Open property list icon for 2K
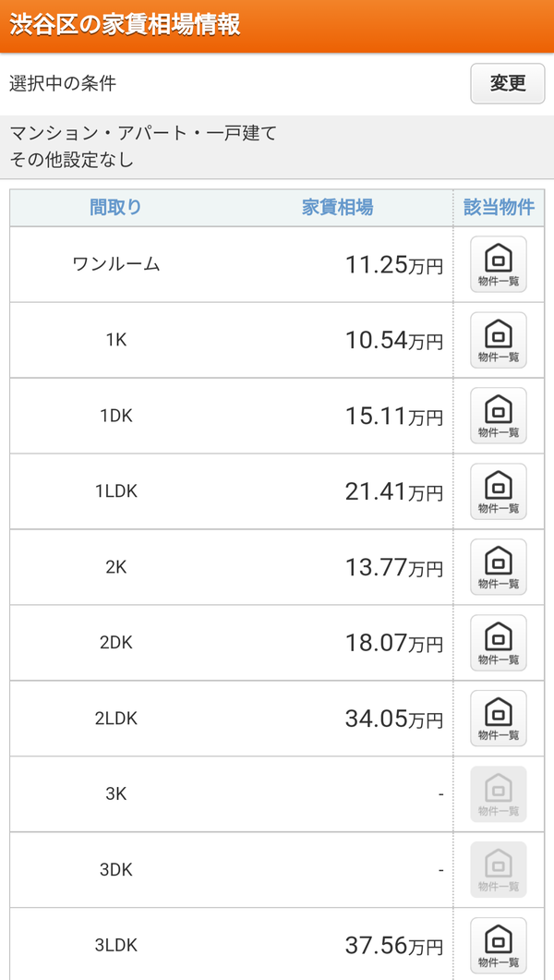Viewport: 554px width, 980px height. (499, 567)
